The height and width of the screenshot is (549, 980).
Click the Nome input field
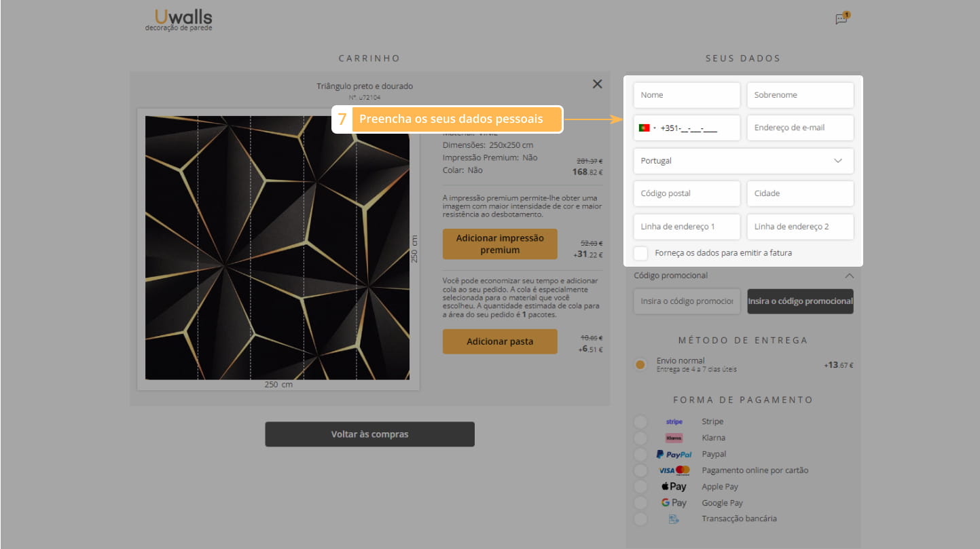[x=687, y=95]
